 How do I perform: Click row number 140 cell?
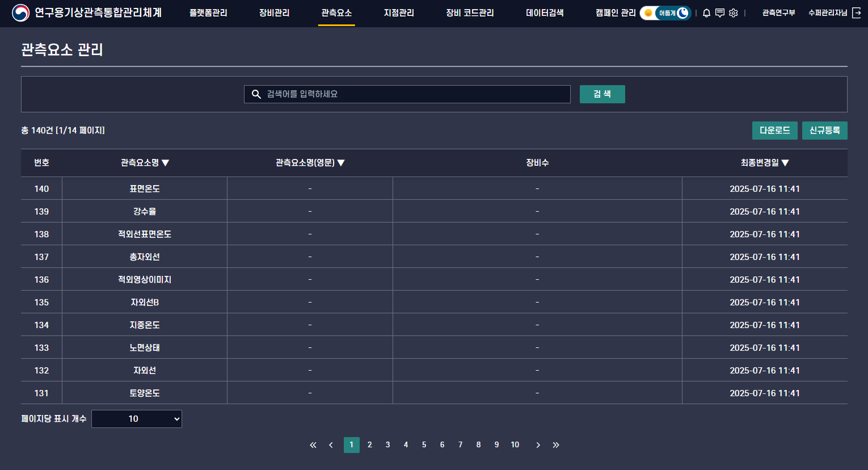coord(41,188)
